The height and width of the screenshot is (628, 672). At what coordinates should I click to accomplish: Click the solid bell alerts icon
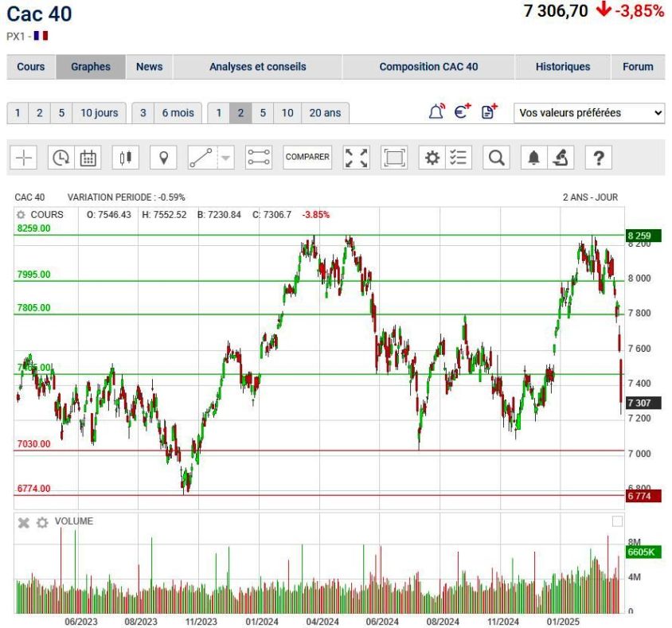pyautogui.click(x=533, y=158)
